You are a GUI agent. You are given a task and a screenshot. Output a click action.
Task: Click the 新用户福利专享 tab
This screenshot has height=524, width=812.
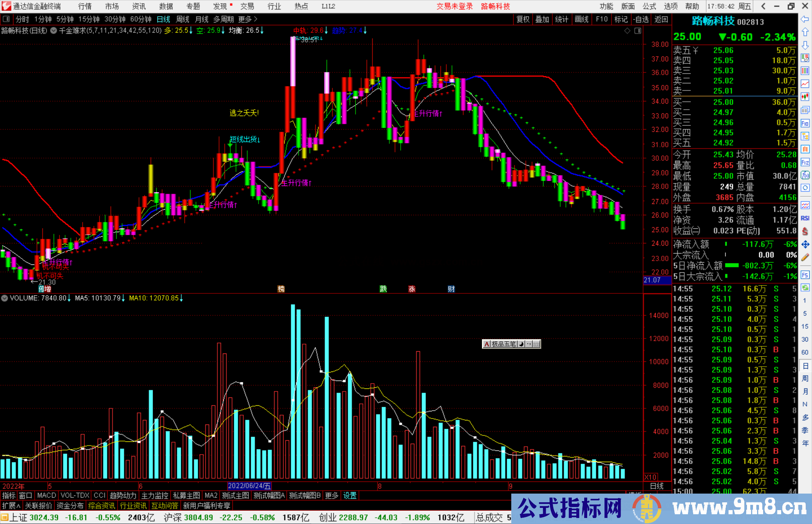pos(207,506)
